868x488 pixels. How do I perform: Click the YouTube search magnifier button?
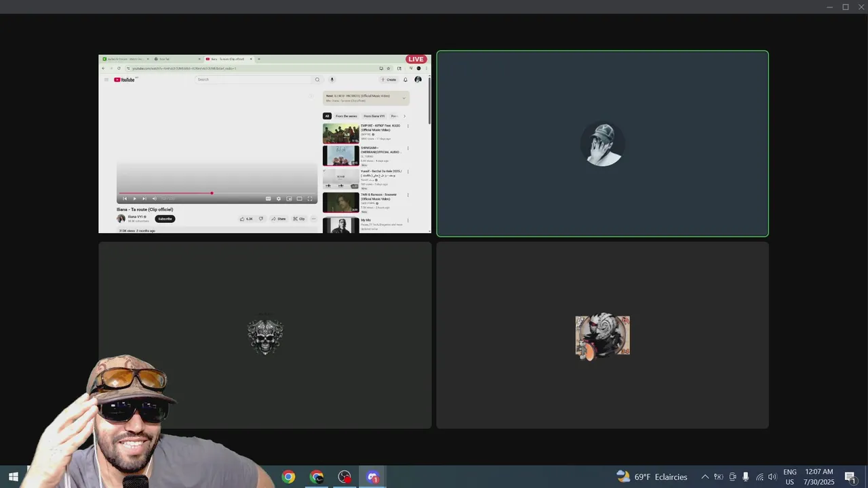tap(317, 79)
